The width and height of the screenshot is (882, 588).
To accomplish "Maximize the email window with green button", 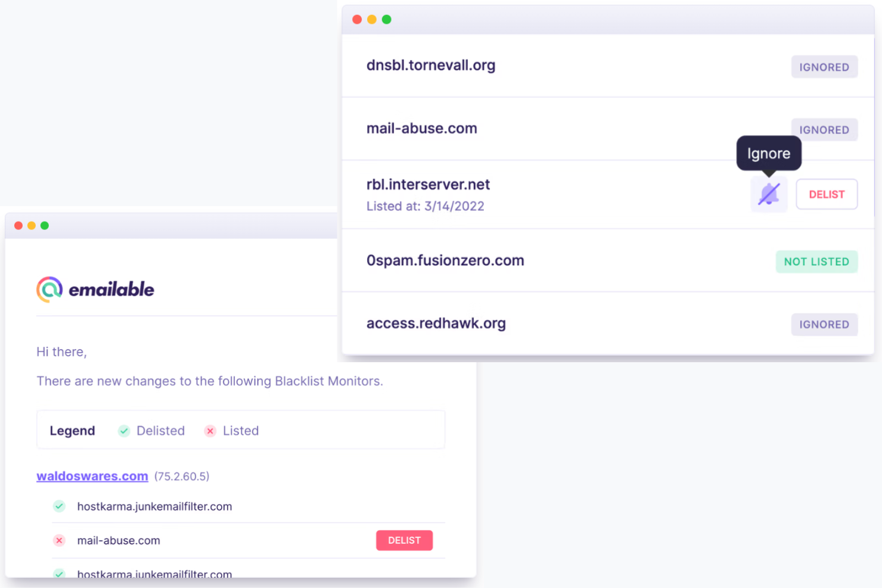I will coord(45,226).
